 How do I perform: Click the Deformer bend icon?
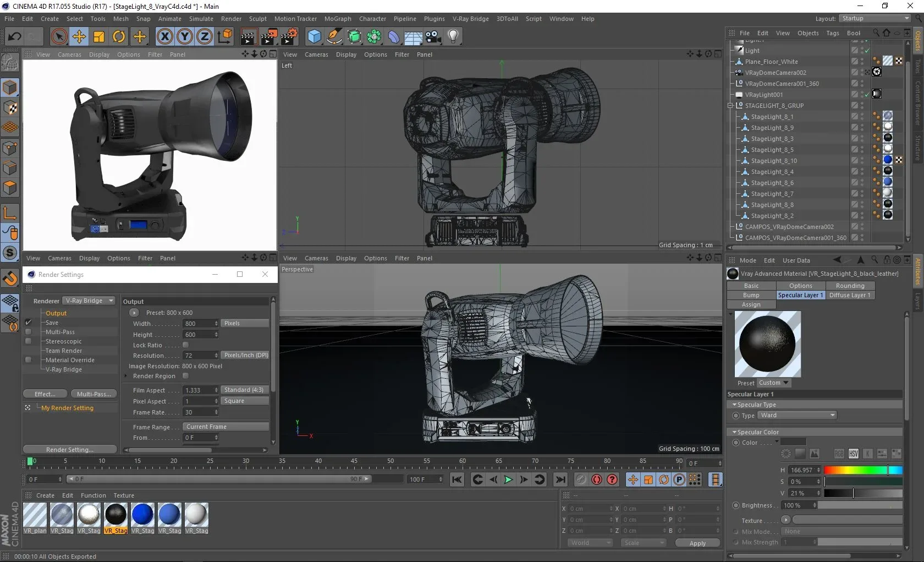pyautogui.click(x=394, y=37)
